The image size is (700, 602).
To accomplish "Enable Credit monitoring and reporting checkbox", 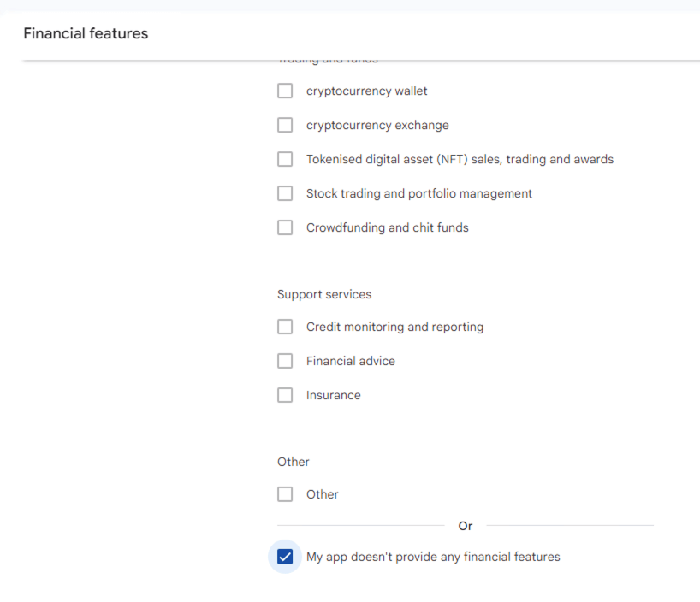I will click(285, 327).
